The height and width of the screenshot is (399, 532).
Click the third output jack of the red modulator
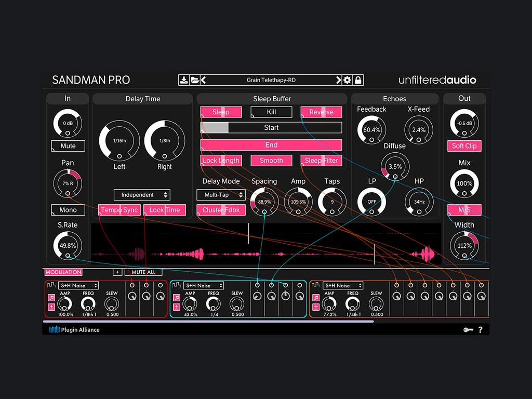click(160, 285)
